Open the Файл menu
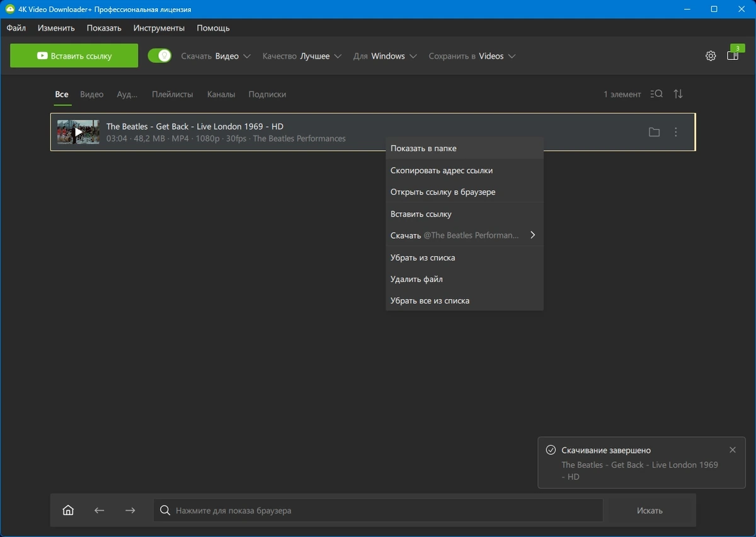Screen dimensions: 756x537 coord(16,28)
